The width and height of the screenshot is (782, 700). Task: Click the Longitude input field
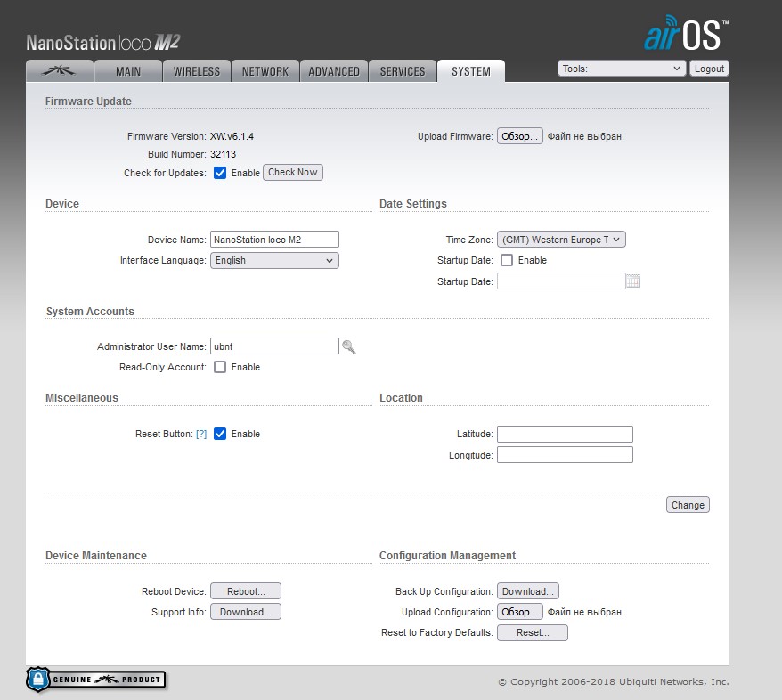click(x=565, y=455)
